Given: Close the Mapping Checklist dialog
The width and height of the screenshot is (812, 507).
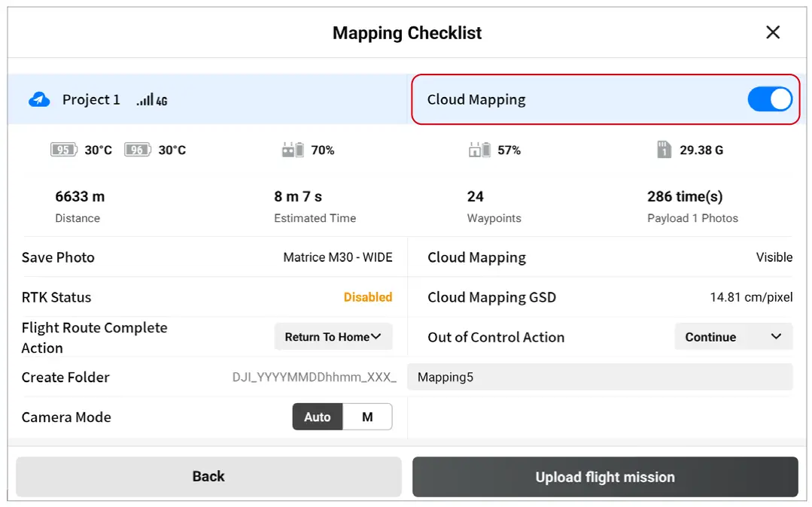Looking at the screenshot, I should (x=772, y=32).
